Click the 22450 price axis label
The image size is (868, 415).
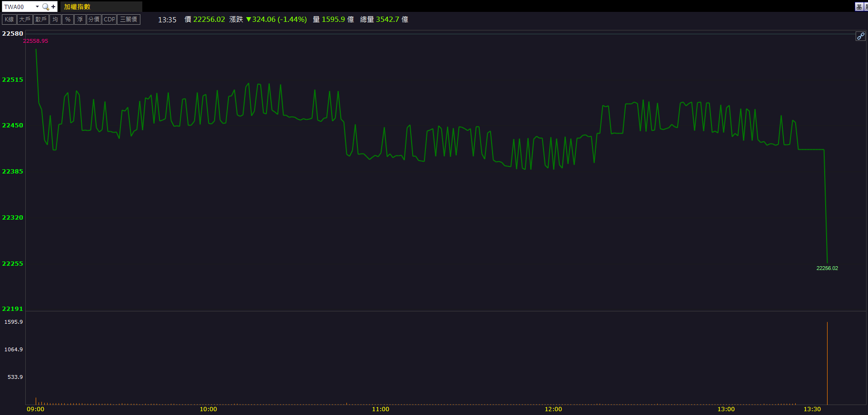tap(12, 125)
